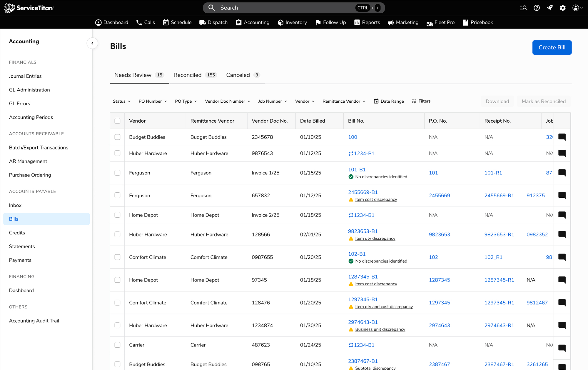Collapse the Accounting sidebar panel
Screen dimensions: 588x370
[x=92, y=43]
